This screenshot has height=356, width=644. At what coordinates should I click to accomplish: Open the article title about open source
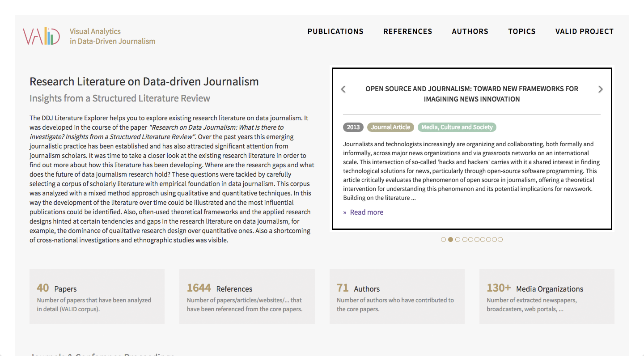point(472,94)
